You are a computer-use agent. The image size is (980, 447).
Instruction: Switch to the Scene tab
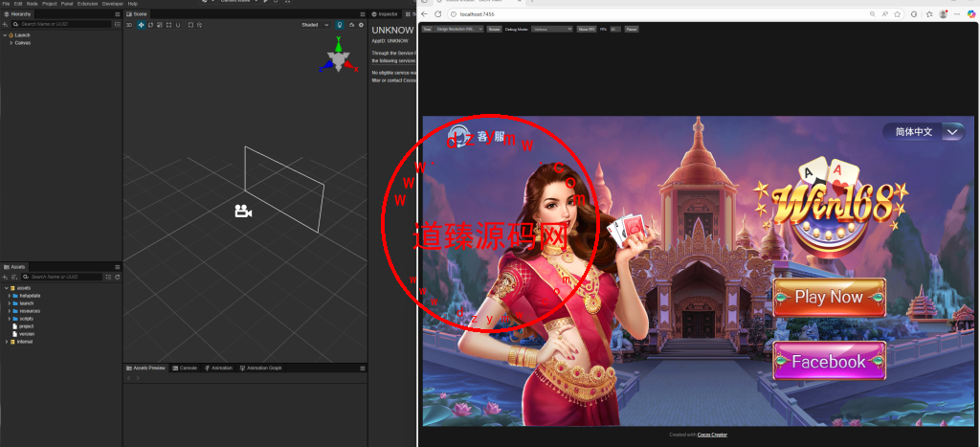click(x=136, y=13)
